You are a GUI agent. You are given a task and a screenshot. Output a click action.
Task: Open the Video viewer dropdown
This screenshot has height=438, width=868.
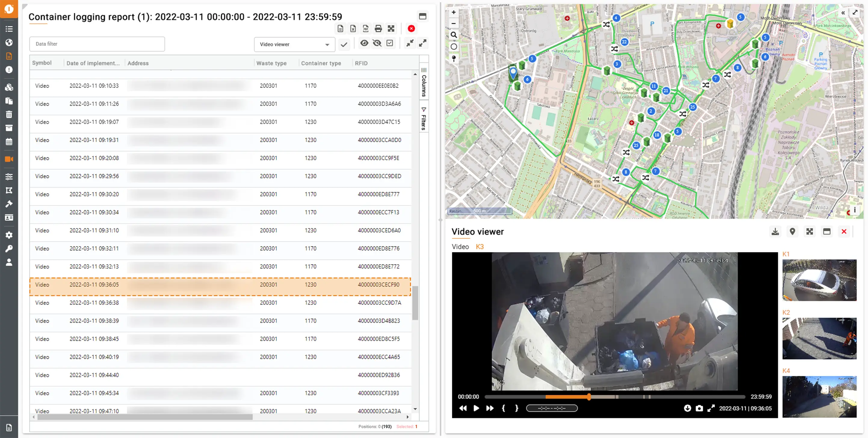click(x=295, y=45)
